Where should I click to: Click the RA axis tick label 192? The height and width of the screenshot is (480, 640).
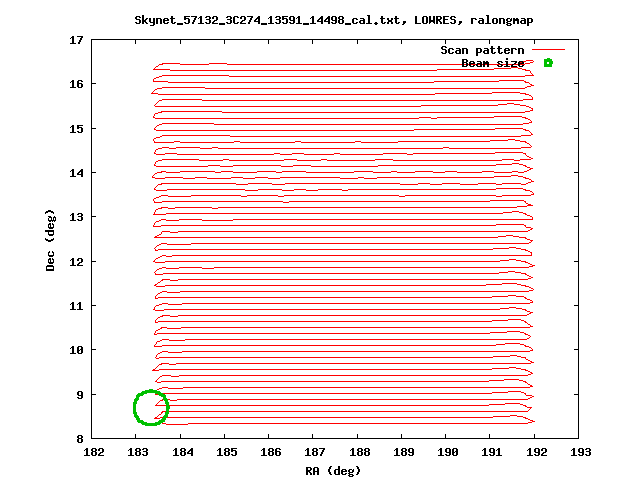[x=536, y=452]
